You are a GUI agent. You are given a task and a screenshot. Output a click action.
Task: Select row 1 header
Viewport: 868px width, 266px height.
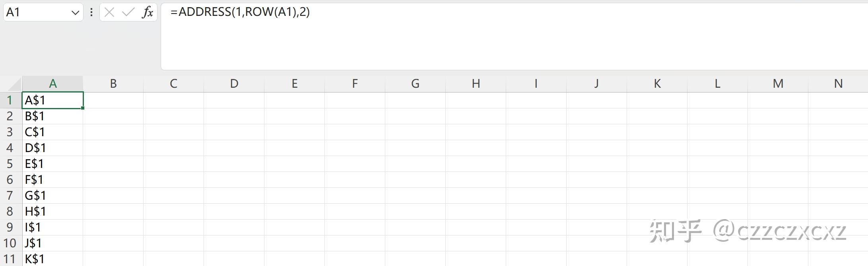click(x=10, y=100)
